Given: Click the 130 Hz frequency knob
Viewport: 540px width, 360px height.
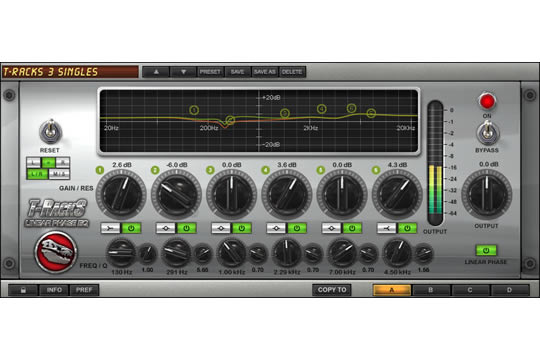Looking at the screenshot, I should click(x=121, y=253).
